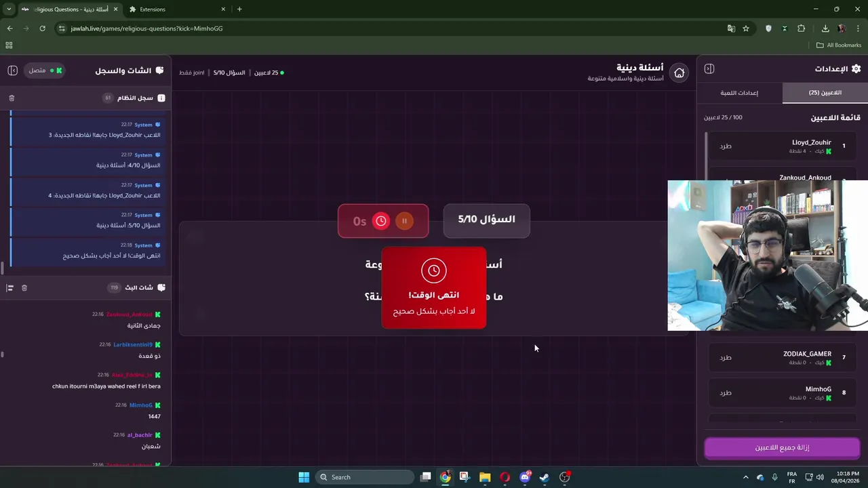The image size is (868, 488).
Task: Go back in browser history
Action: coord(9,28)
